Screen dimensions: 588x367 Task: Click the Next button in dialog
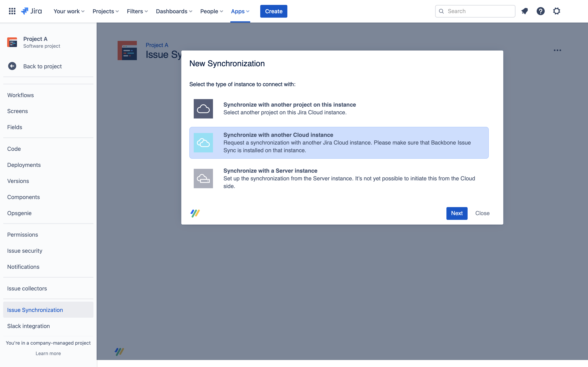[x=457, y=213]
